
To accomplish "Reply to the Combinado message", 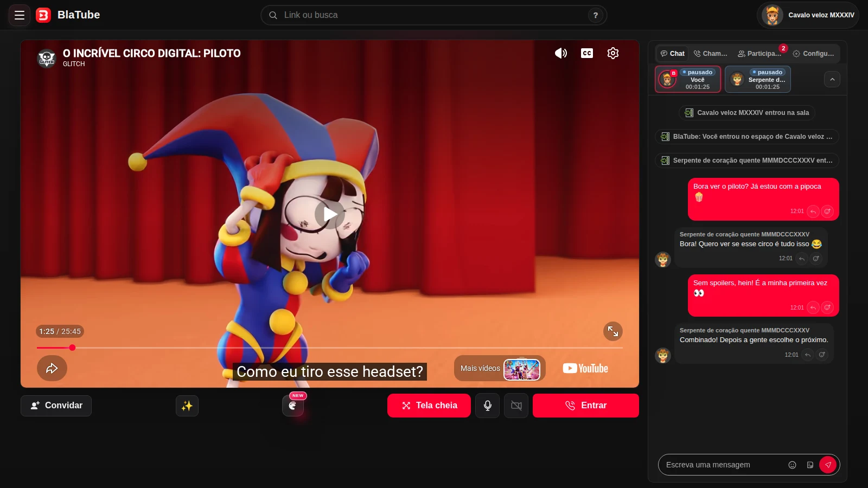I will [808, 355].
